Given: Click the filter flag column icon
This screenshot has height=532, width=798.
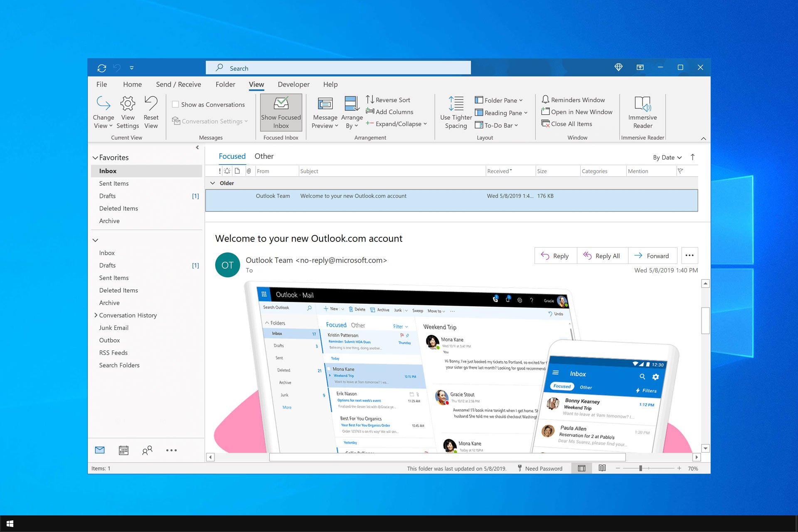Looking at the screenshot, I should click(680, 171).
